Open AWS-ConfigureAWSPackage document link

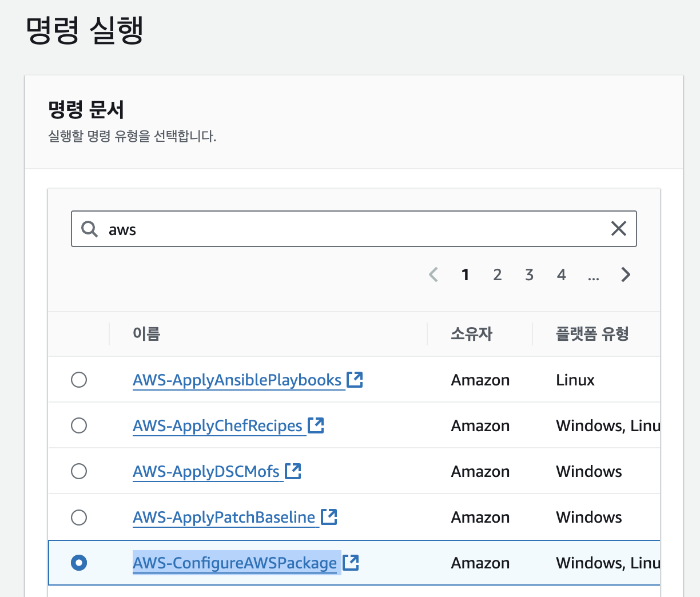pyautogui.click(x=235, y=563)
